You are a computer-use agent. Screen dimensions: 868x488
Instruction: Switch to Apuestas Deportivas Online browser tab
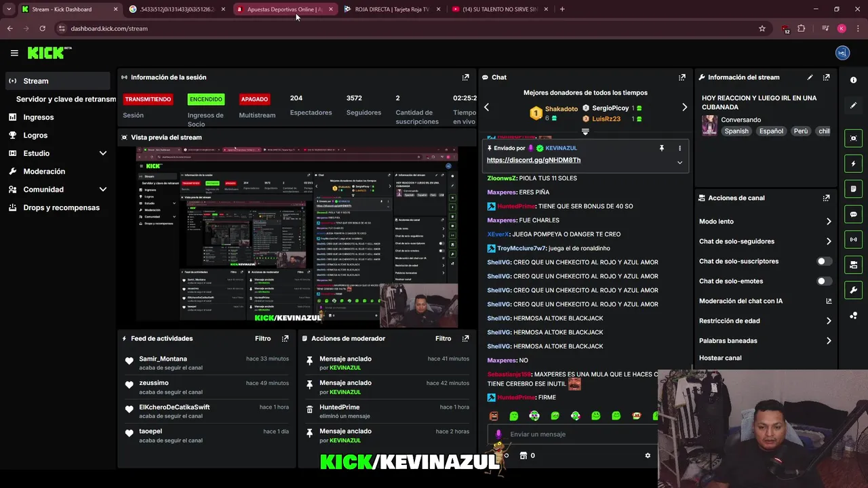284,9
